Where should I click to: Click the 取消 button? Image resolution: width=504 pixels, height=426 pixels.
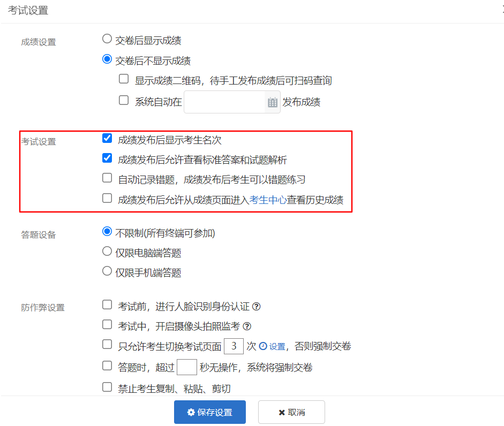point(291,412)
